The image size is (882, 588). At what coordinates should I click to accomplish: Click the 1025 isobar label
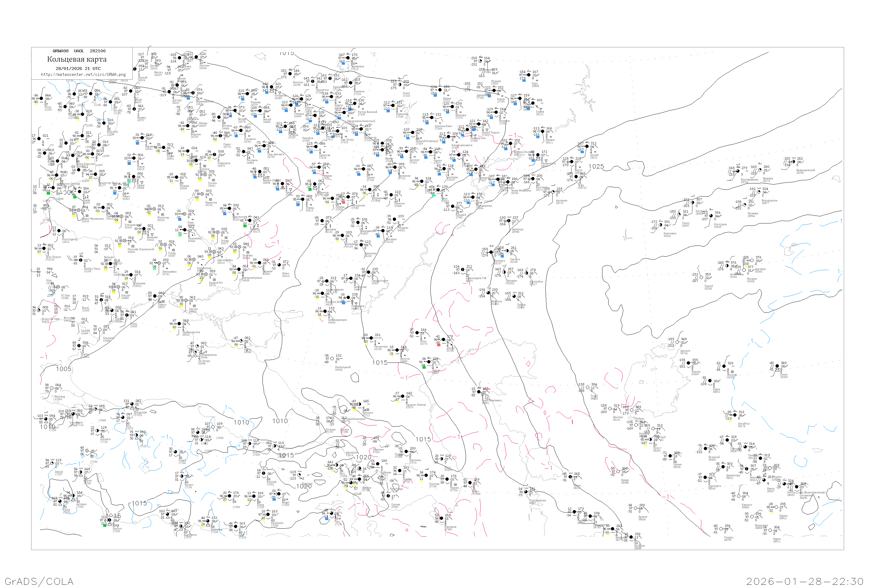[596, 166]
